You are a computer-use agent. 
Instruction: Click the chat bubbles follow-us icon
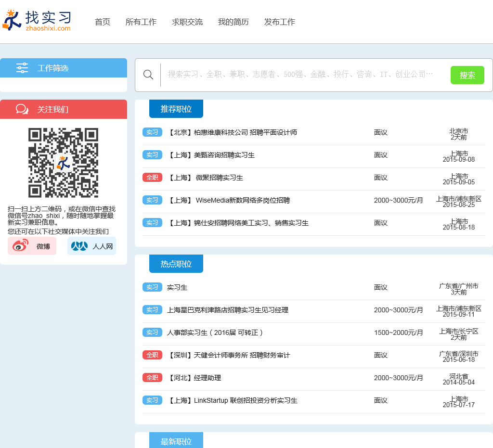click(x=22, y=109)
